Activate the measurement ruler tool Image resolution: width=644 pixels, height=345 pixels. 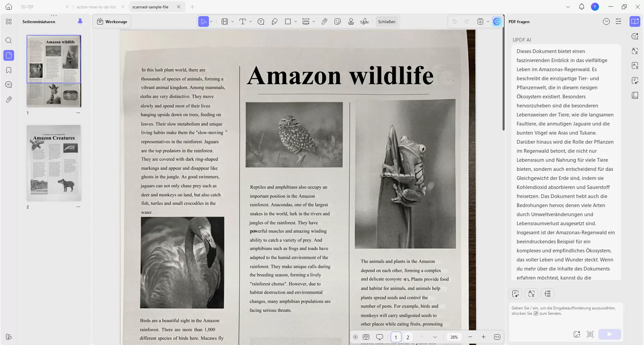306,22
